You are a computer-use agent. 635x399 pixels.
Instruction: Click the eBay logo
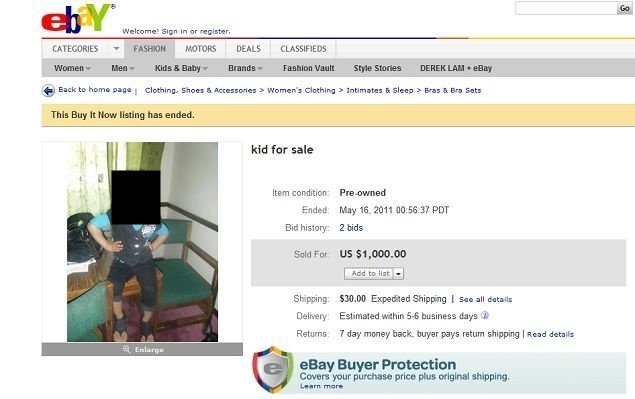coord(76,18)
